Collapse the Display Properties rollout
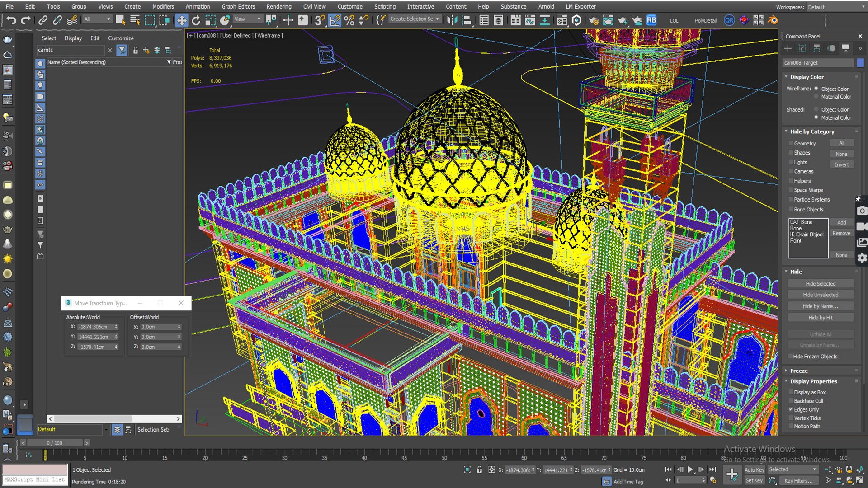 click(x=813, y=381)
